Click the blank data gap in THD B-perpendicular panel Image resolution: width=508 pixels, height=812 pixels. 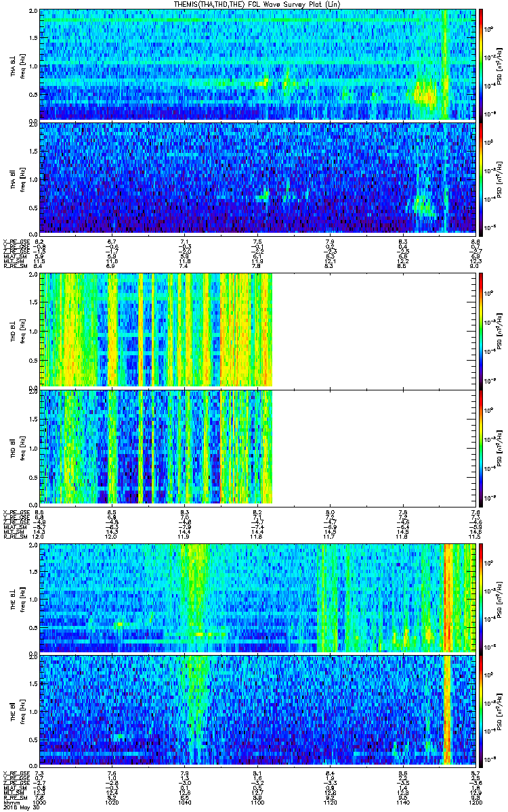tap(373, 329)
